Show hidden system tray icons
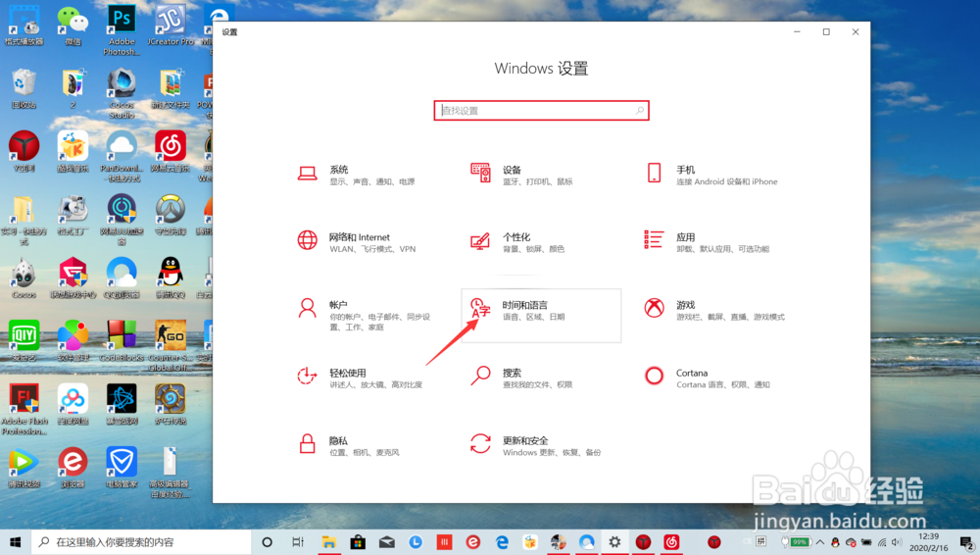The image size is (980, 555). pyautogui.click(x=820, y=542)
